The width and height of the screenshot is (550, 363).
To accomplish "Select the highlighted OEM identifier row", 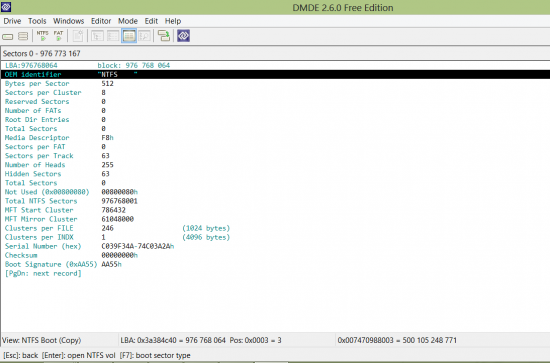I will [275, 74].
